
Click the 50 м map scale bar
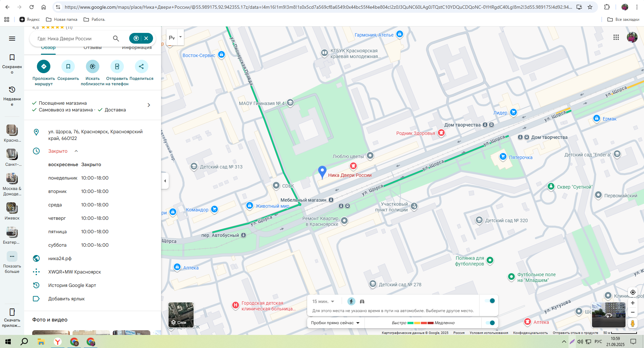pyautogui.click(x=620, y=333)
